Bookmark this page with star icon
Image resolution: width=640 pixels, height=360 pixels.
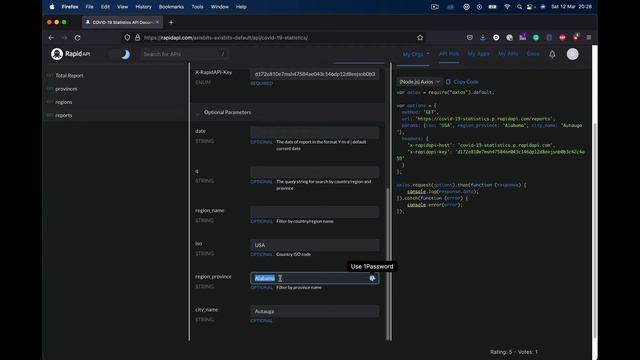click(420, 38)
